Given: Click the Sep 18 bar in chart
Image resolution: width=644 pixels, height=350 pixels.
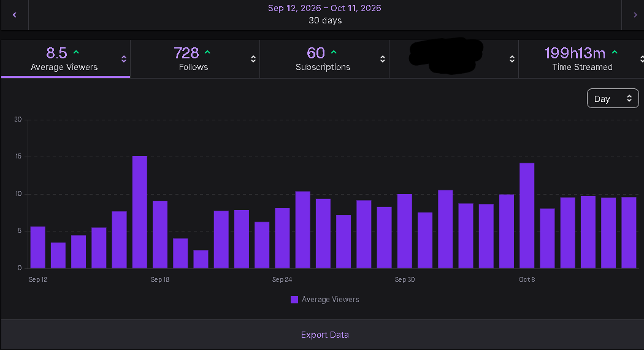Looking at the screenshot, I should click(159, 235).
